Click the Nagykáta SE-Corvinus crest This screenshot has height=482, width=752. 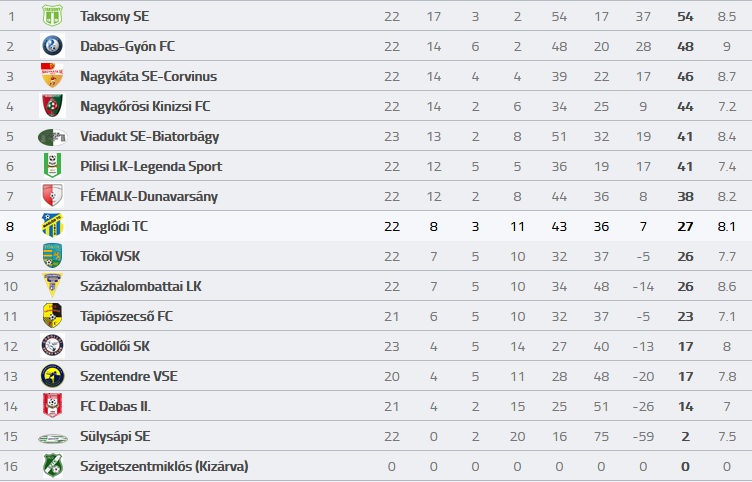point(52,76)
